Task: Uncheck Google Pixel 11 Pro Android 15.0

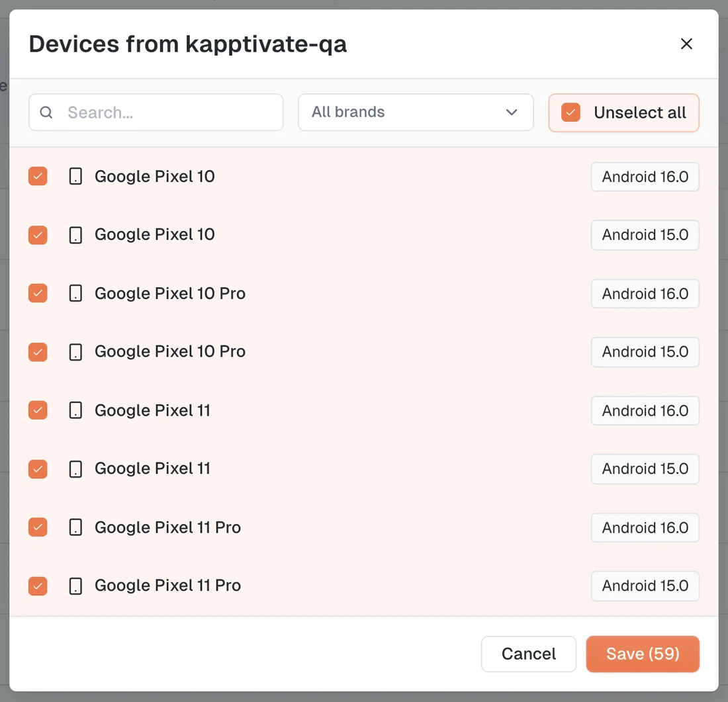Action: [x=38, y=586]
